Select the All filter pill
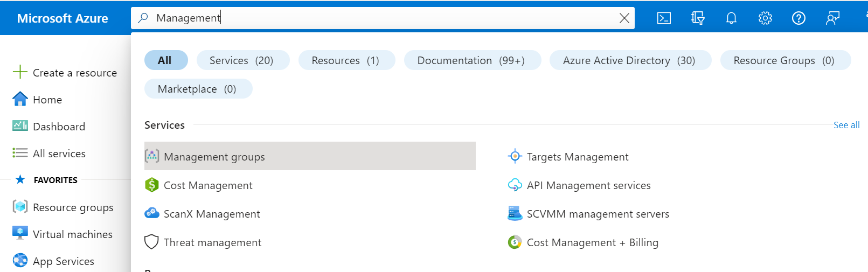Viewport: 868px width, 272px height. click(165, 60)
